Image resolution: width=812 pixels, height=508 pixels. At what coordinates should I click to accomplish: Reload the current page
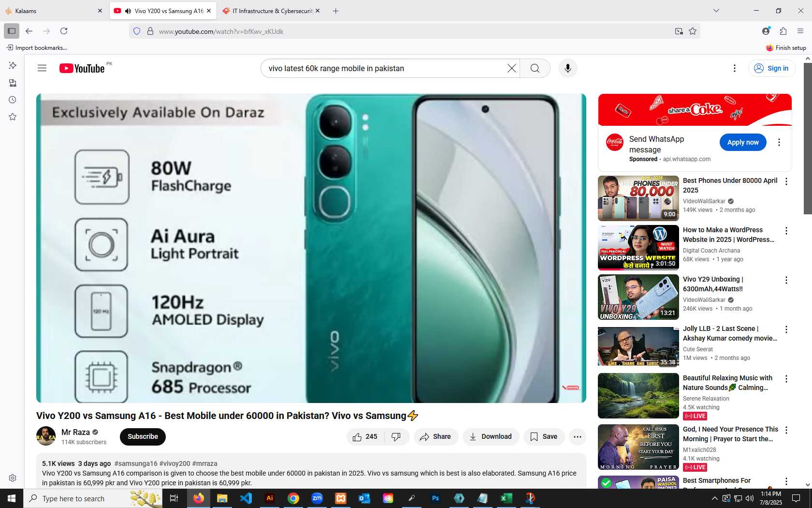tap(64, 31)
